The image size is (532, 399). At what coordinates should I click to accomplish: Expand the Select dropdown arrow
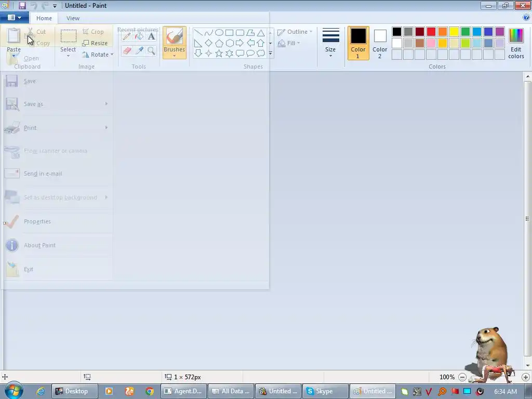click(x=68, y=56)
